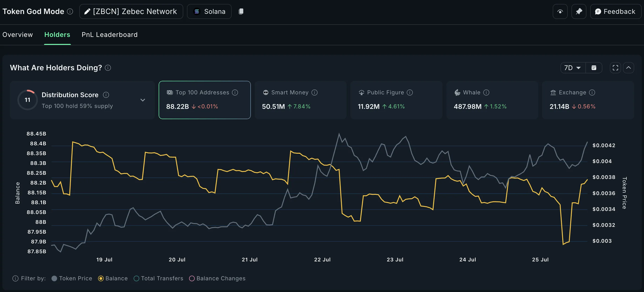Click the pin icon in header
The image size is (644, 292).
pyautogui.click(x=578, y=11)
